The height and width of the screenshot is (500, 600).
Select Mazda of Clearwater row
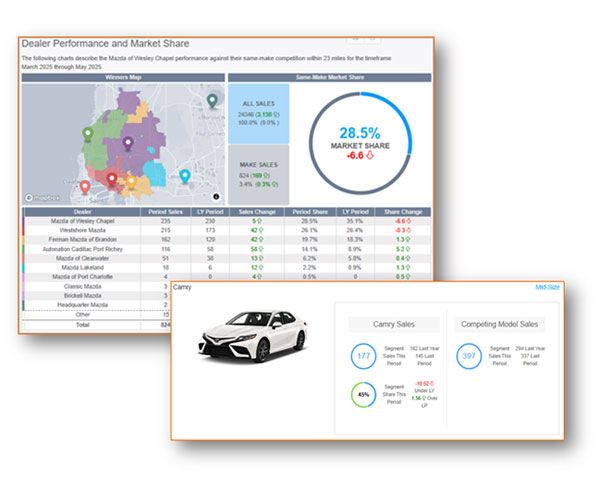(x=227, y=258)
